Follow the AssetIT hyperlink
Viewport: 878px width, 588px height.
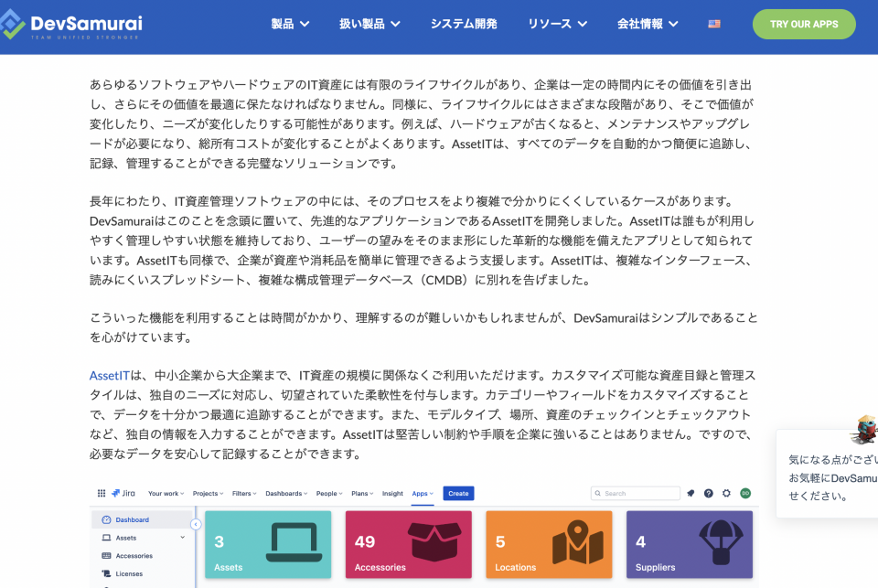[x=109, y=376]
